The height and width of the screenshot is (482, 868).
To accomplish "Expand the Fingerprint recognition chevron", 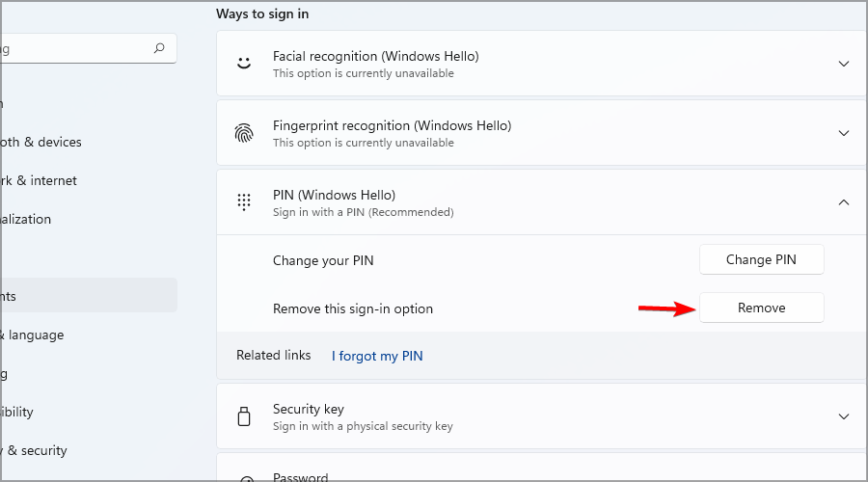I will click(844, 133).
